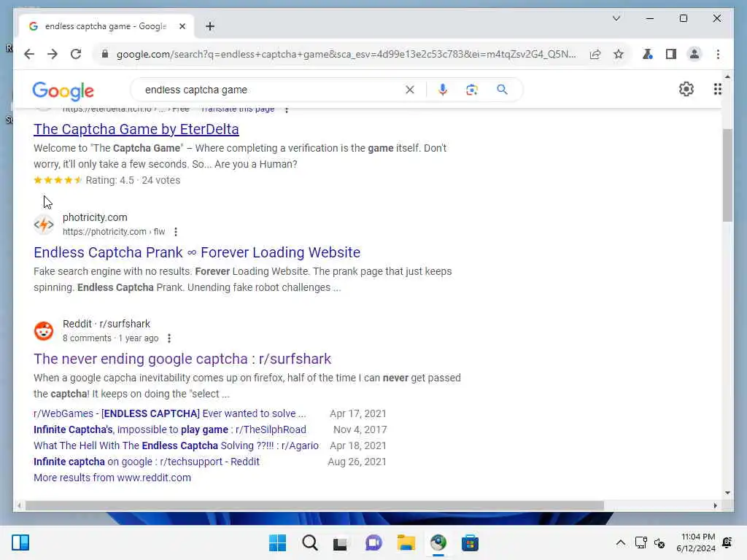Click the Rating: 4.5 · 24 votes text
This screenshot has width=747, height=560.
tap(133, 181)
